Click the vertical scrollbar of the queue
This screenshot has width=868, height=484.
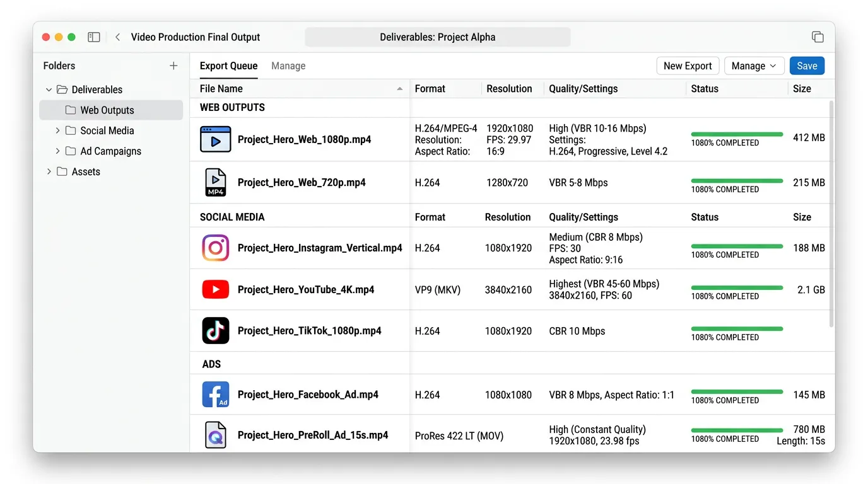coord(831,214)
